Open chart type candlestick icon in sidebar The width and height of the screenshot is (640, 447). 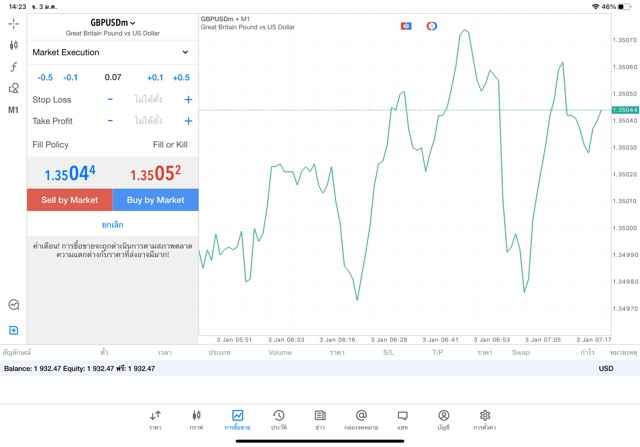click(13, 45)
